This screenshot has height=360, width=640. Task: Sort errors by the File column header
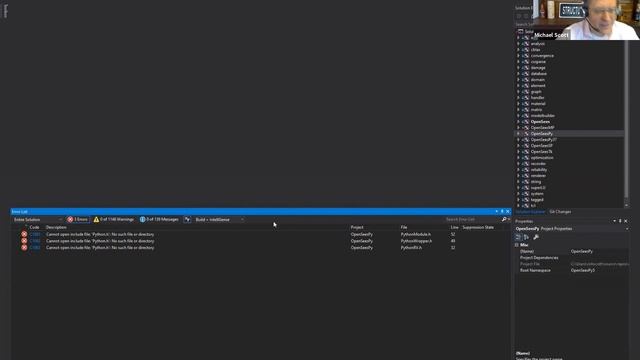coord(404,227)
